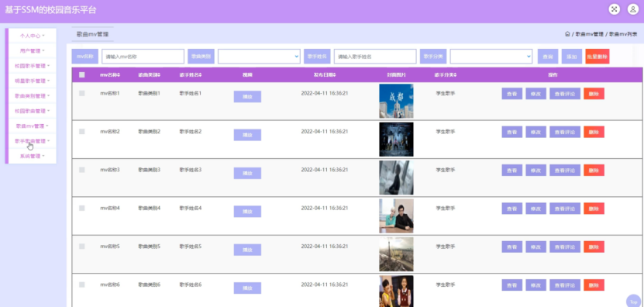View details of mv名称5 with 查看

pos(511,247)
